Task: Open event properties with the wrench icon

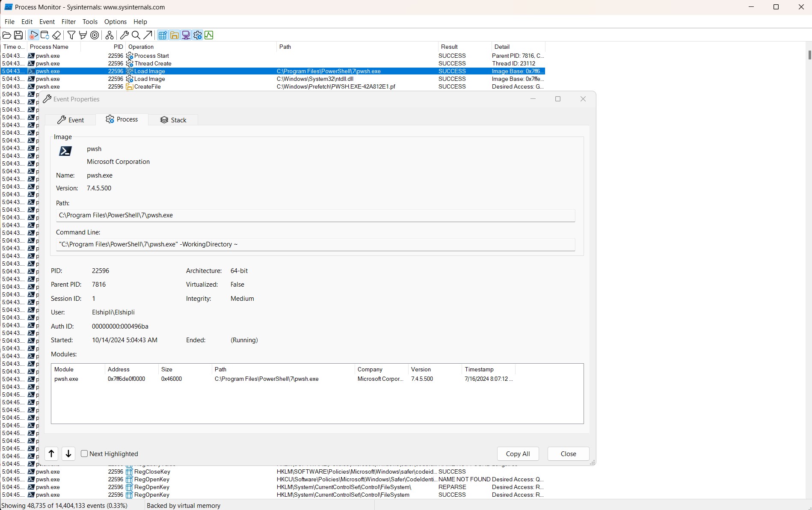Action: [124, 35]
